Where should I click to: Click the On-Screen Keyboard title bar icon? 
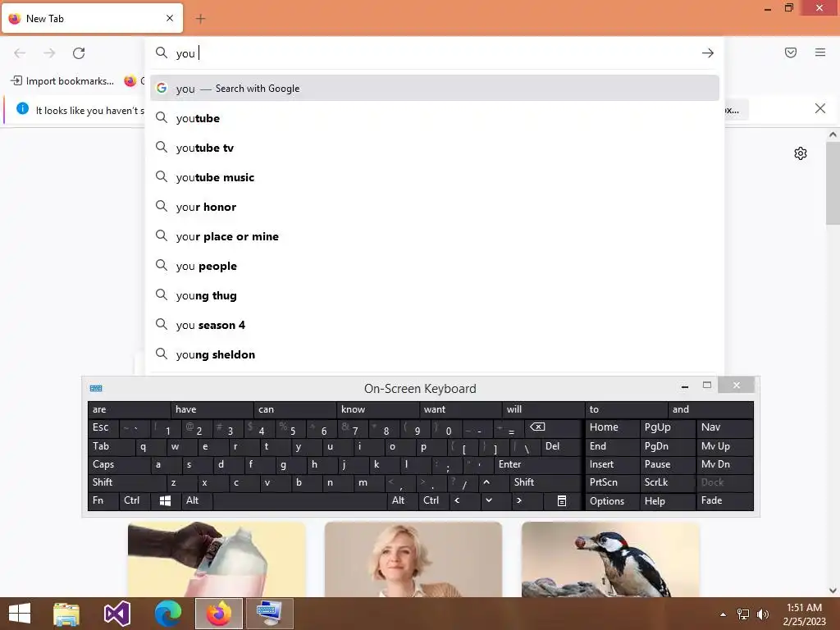tap(96, 388)
